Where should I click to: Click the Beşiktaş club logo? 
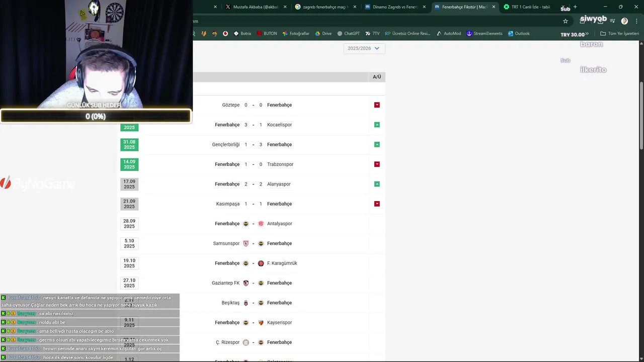click(246, 303)
